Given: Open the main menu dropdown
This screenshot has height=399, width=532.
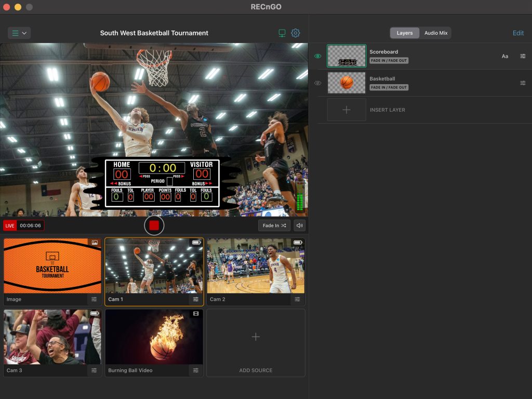Looking at the screenshot, I should tap(19, 33).
